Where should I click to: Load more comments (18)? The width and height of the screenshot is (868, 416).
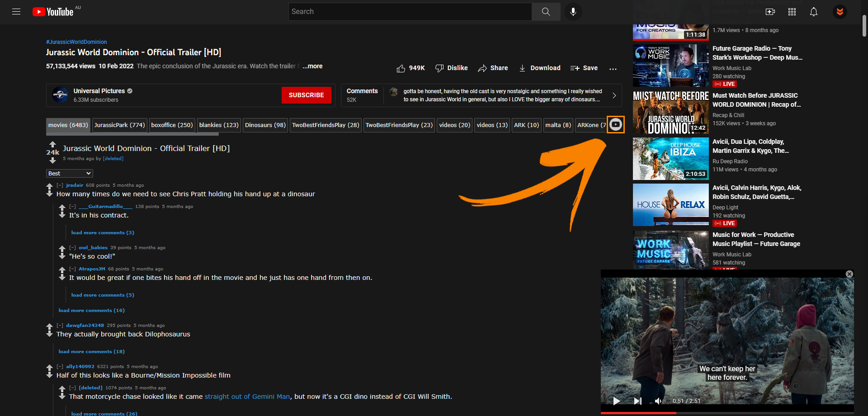pos(91,352)
